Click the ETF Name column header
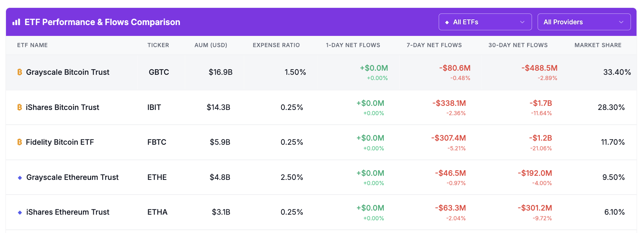The height and width of the screenshot is (233, 644). tap(32, 45)
